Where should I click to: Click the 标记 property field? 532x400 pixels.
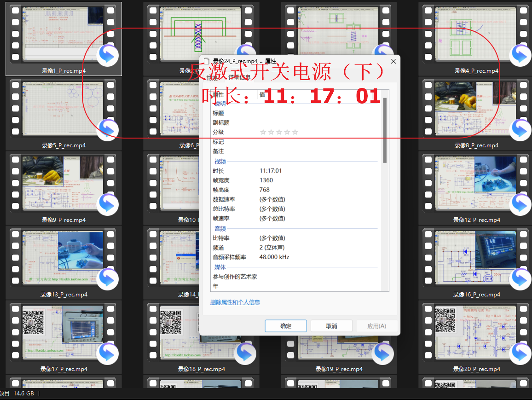click(295, 141)
